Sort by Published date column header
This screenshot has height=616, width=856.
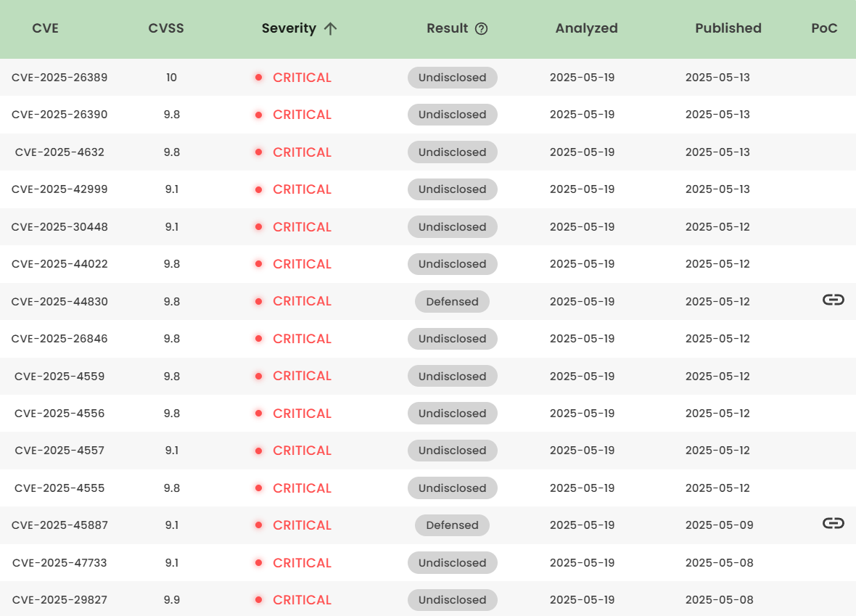(x=728, y=28)
